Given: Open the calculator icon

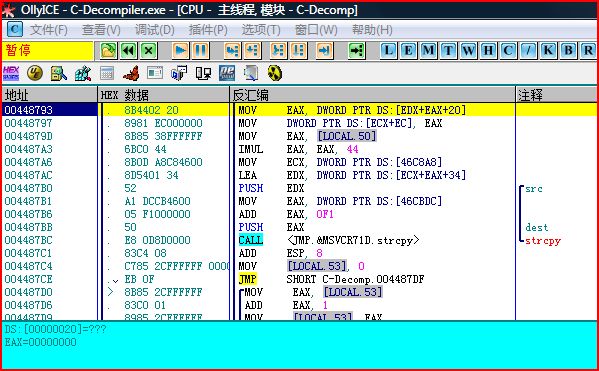Looking at the screenshot, I should pos(107,73).
